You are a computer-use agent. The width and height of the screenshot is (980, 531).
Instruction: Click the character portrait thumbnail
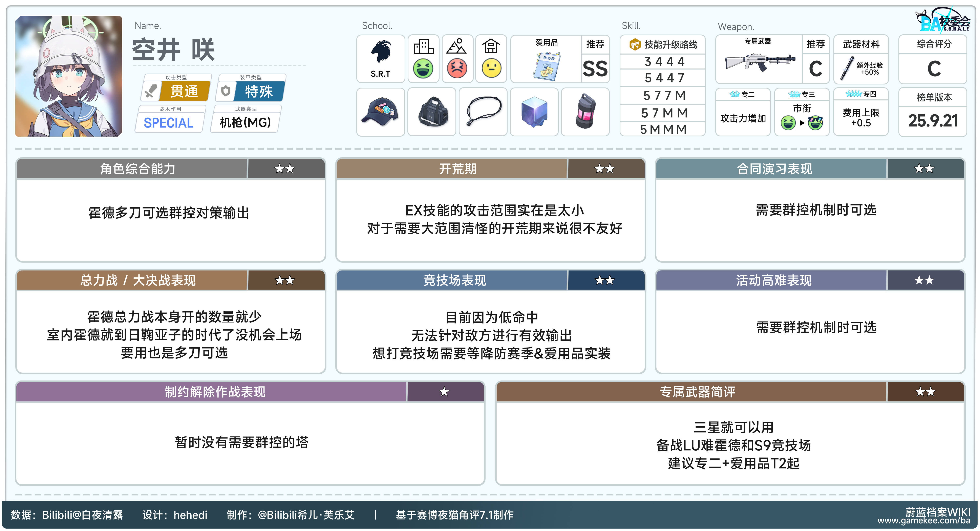(68, 76)
